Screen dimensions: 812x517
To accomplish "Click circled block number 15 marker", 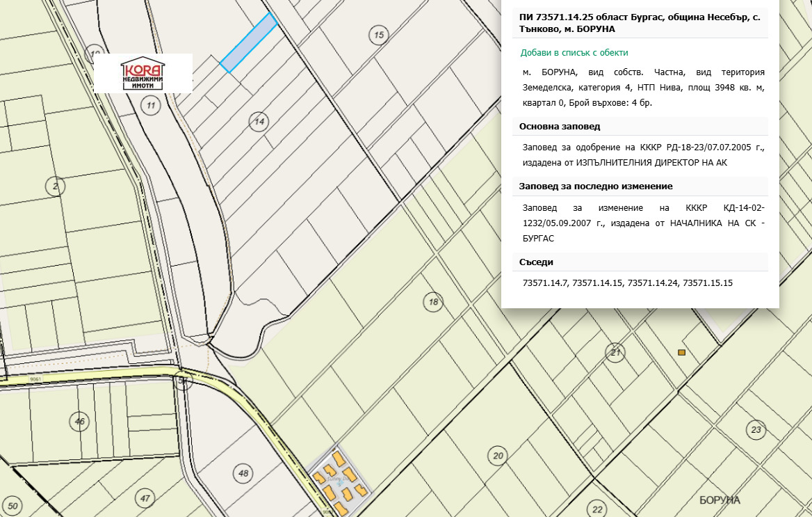I will tap(378, 35).
